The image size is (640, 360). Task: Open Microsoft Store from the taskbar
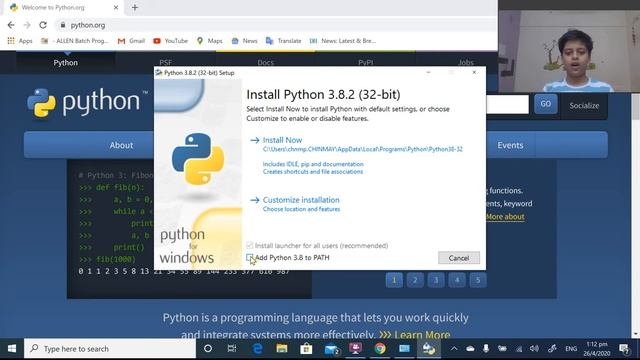click(x=306, y=349)
